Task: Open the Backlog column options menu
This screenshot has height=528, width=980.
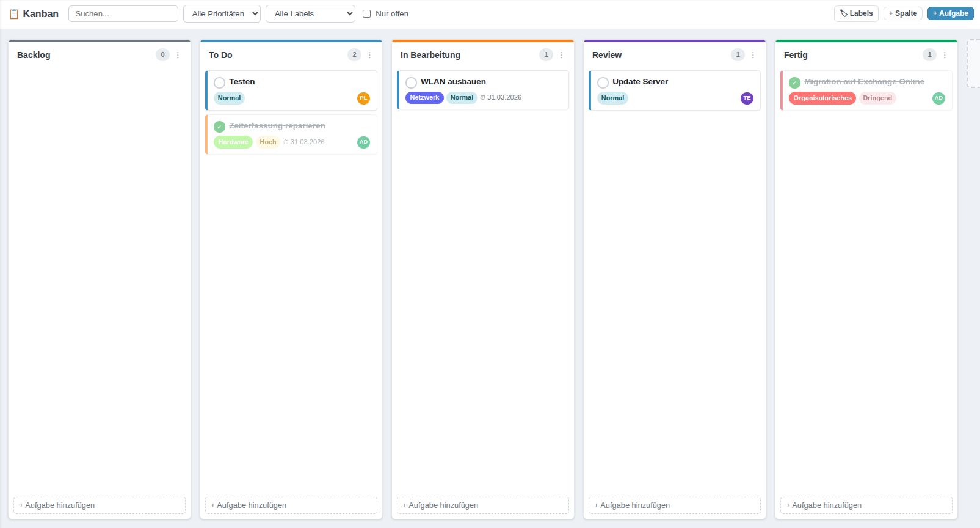Action: [x=178, y=55]
